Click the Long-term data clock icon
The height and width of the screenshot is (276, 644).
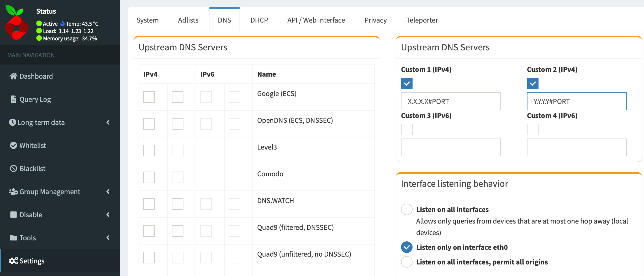point(13,122)
